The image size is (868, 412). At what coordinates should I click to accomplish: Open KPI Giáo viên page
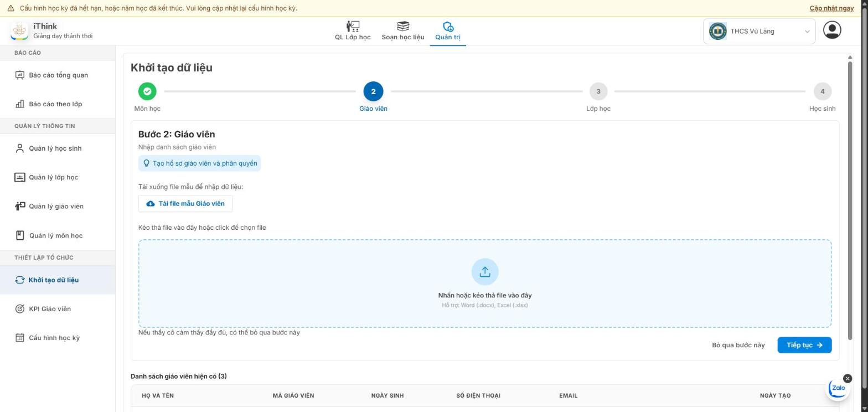[58, 309]
